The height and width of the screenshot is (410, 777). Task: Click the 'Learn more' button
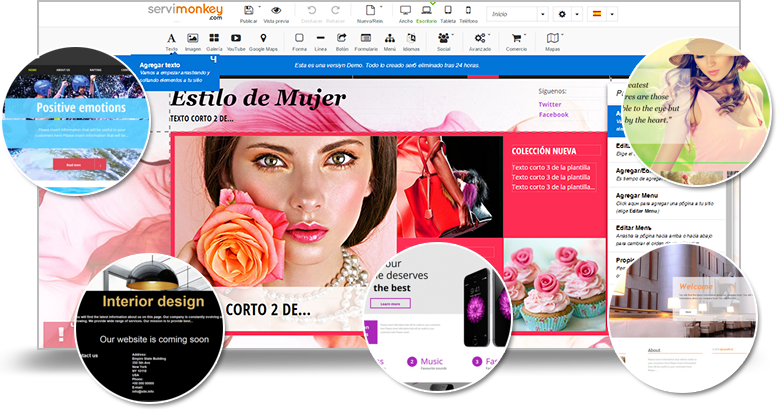[x=390, y=303]
